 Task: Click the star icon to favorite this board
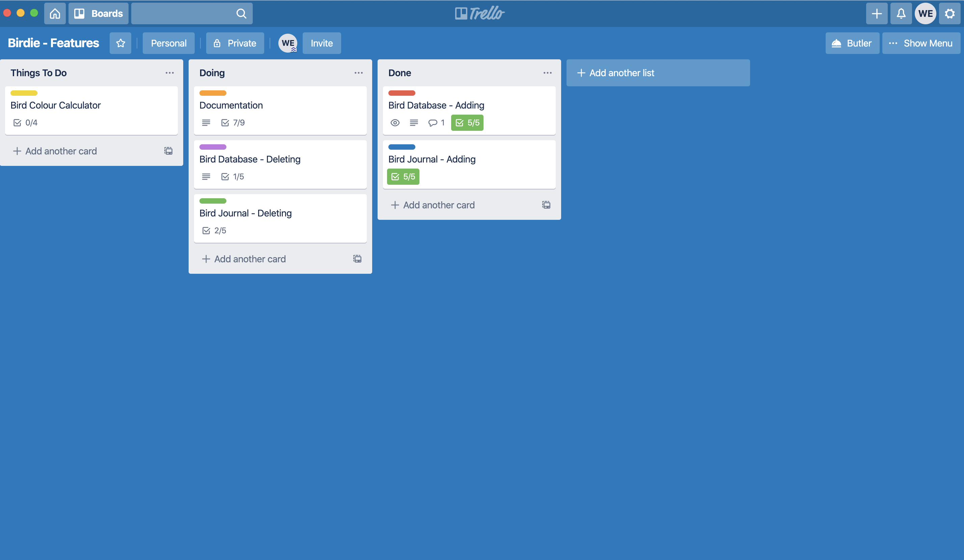[x=120, y=43]
